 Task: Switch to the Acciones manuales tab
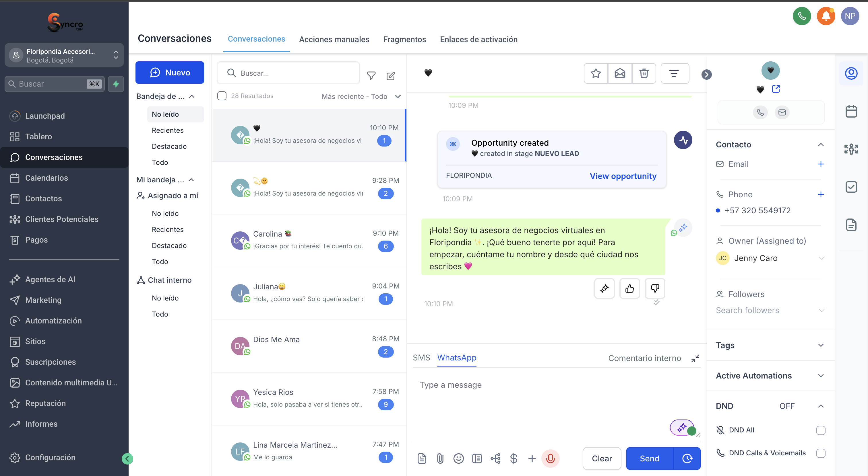pyautogui.click(x=334, y=39)
